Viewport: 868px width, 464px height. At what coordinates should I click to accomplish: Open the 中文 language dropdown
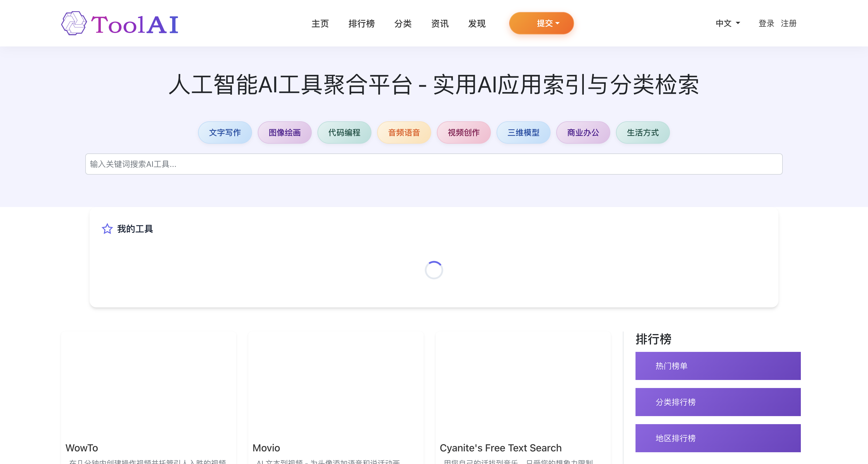coord(727,23)
